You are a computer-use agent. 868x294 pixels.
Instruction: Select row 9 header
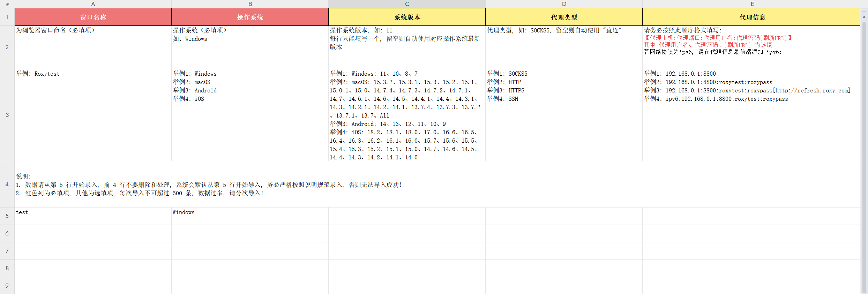click(x=7, y=286)
